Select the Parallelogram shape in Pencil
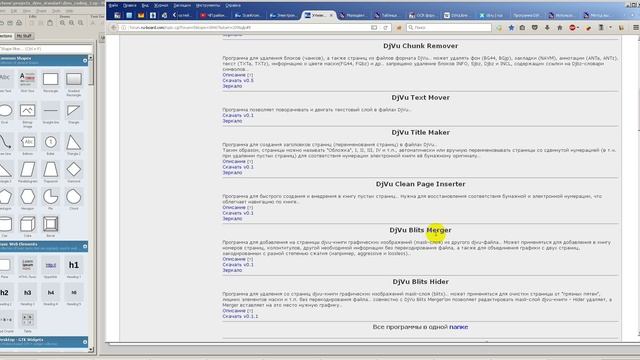Screen dimensions: 640x360 27,169
